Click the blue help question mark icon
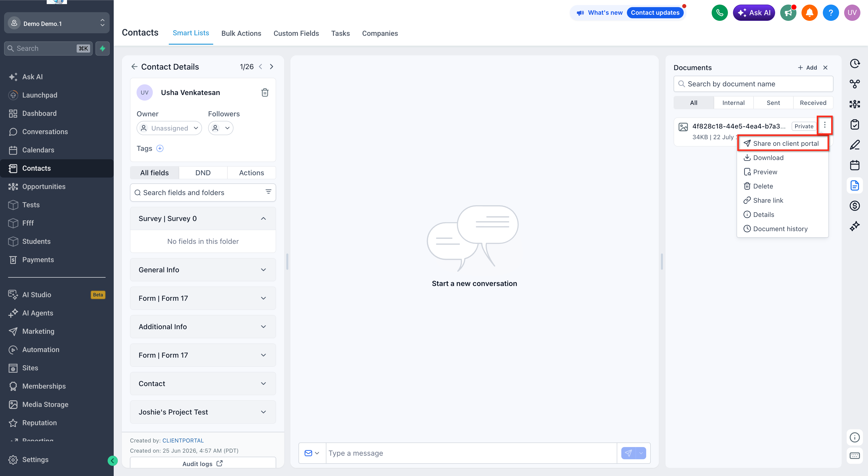 pos(831,13)
